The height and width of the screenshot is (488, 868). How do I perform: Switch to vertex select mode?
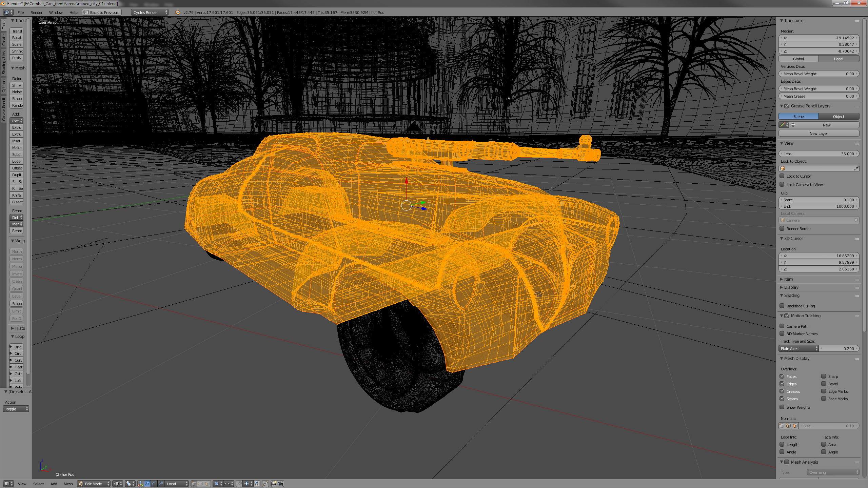click(x=194, y=484)
